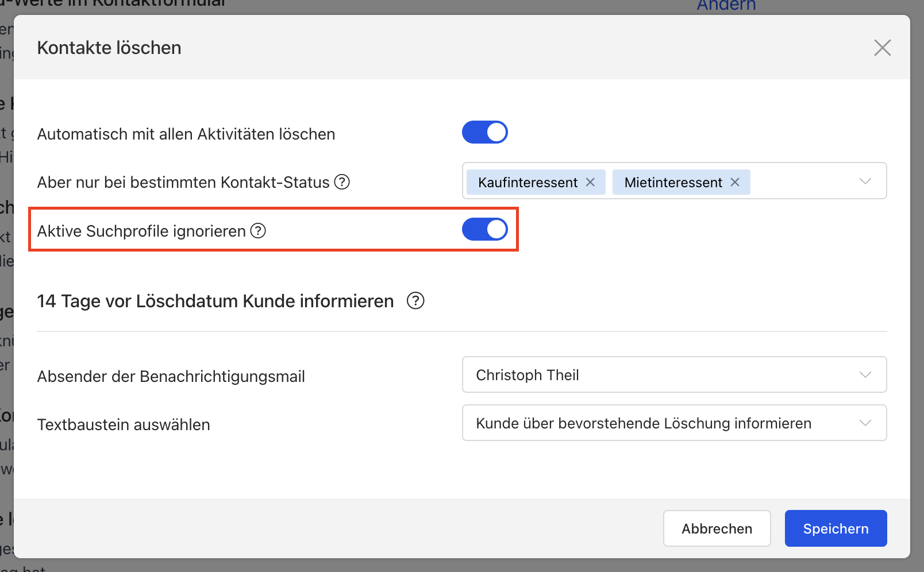Click the 14 Tage vor Löschdatum heading
924x572 pixels.
215,302
